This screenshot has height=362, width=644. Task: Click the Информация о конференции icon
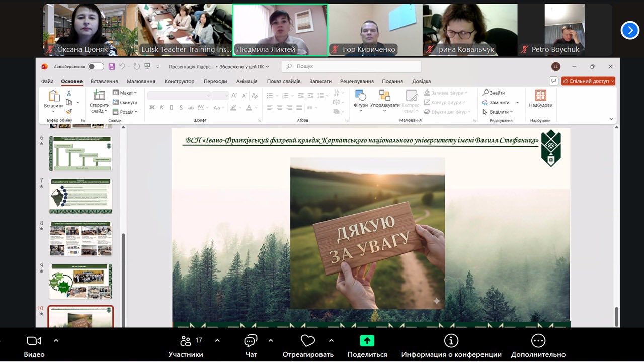pos(451,341)
